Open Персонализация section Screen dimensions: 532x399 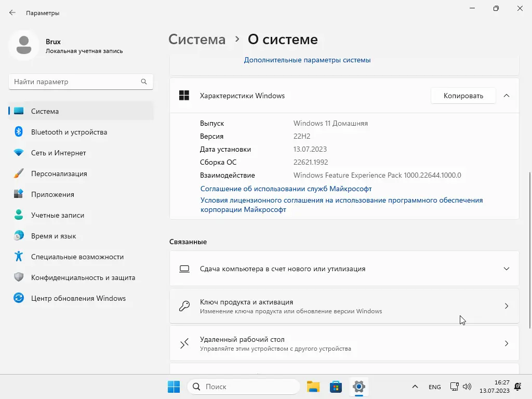tap(81, 174)
